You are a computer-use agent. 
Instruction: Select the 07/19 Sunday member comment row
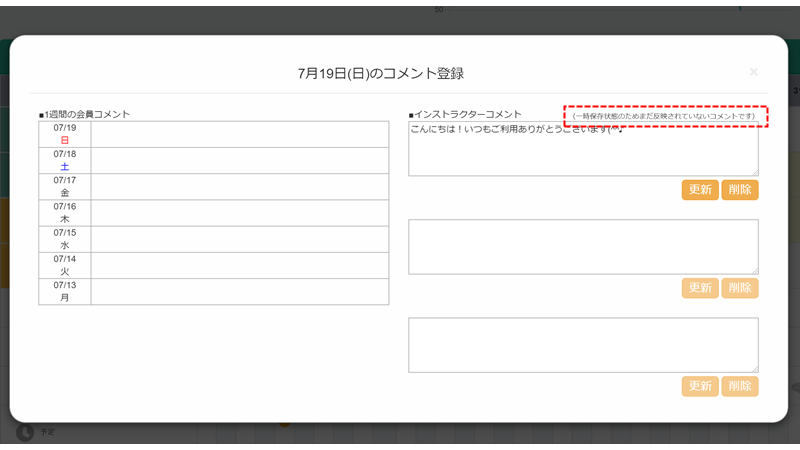coord(239,134)
